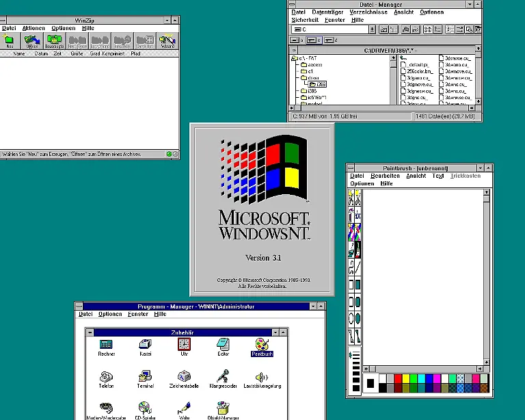Image resolution: width=525 pixels, height=420 pixels.
Task: Select the empty ellipse tool in Paintbrush
Action: tap(351, 318)
